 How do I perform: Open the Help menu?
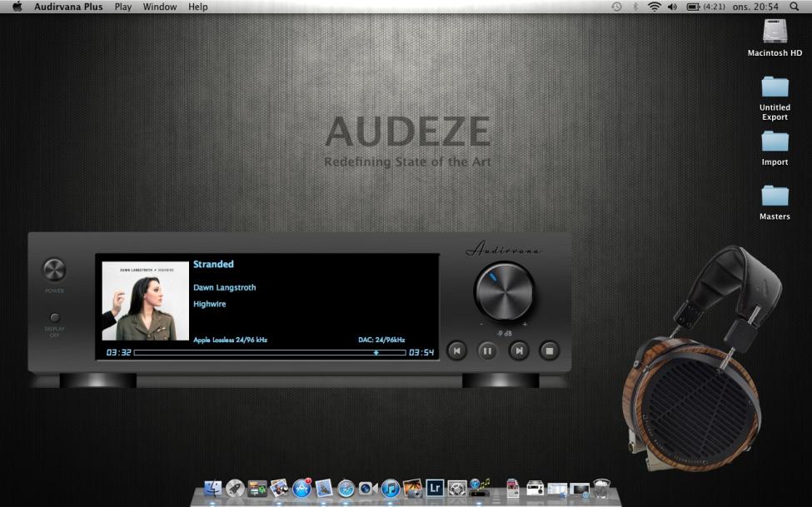pos(198,7)
